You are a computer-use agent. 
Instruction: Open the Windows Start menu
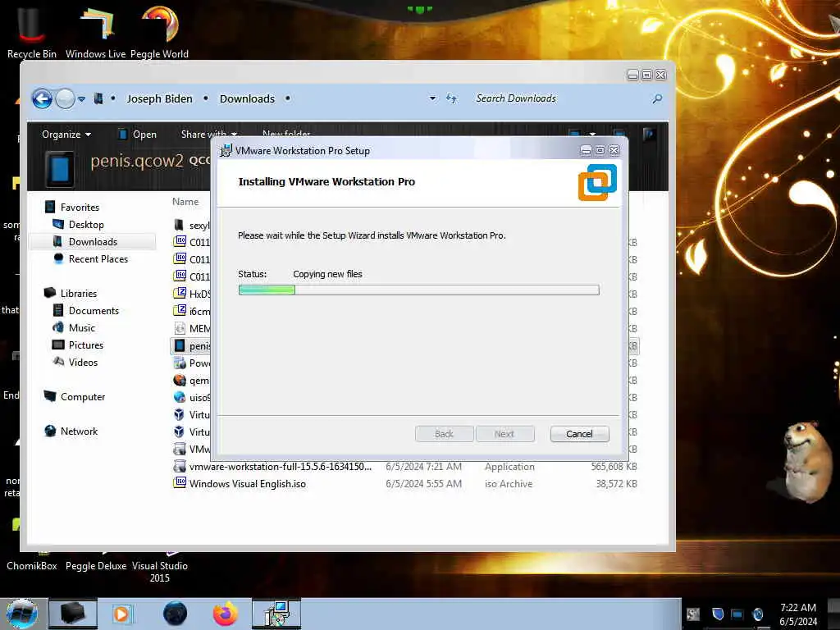pos(22,614)
